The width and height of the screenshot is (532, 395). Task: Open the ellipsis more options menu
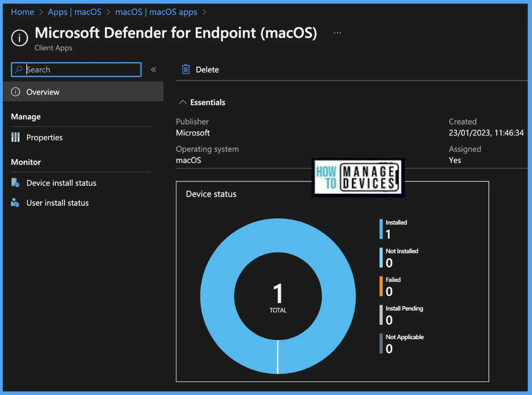(338, 33)
